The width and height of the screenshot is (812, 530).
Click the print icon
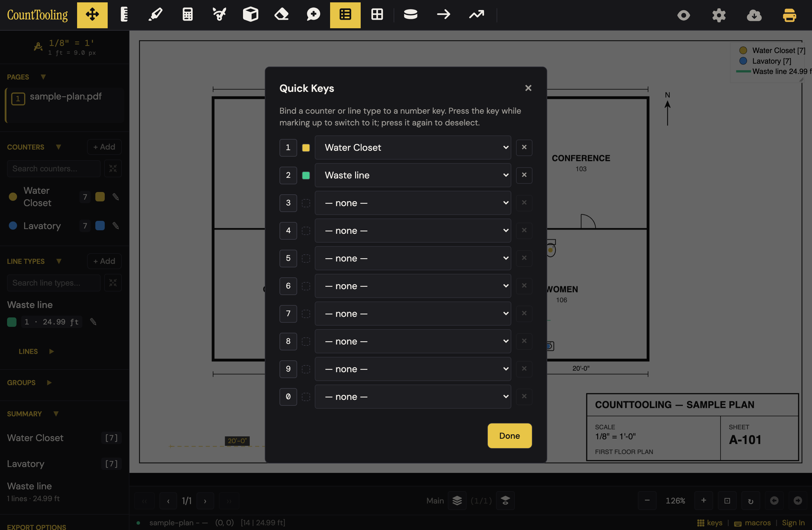[x=789, y=15]
